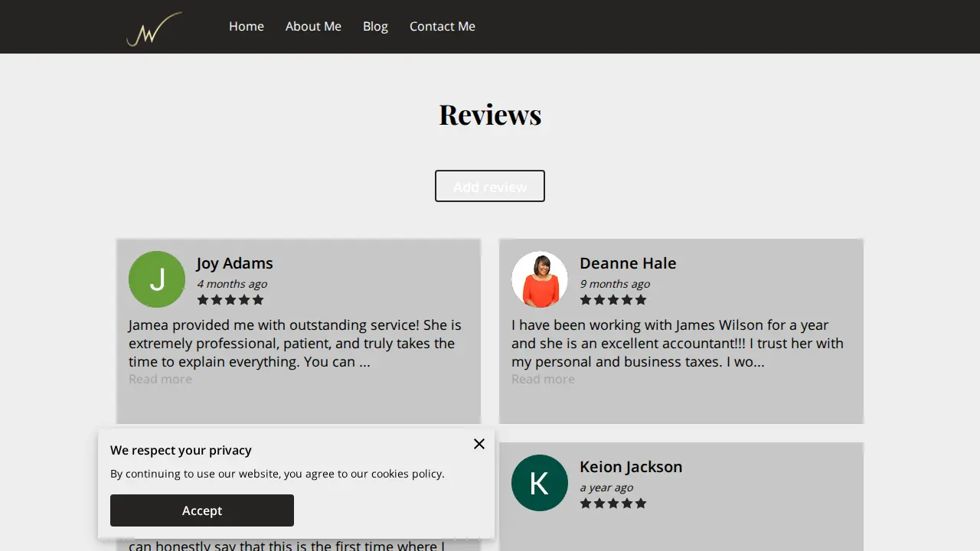Navigate to Contact Me

point(443,26)
